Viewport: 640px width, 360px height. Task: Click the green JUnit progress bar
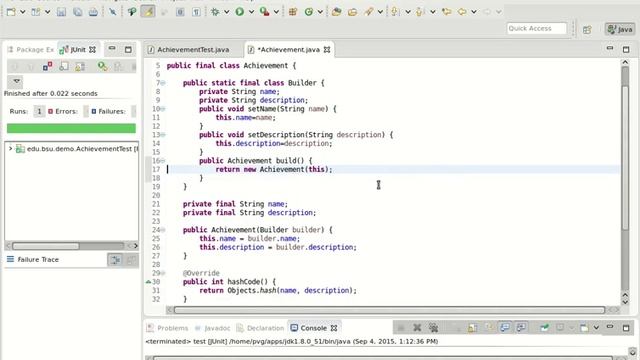coord(71,128)
